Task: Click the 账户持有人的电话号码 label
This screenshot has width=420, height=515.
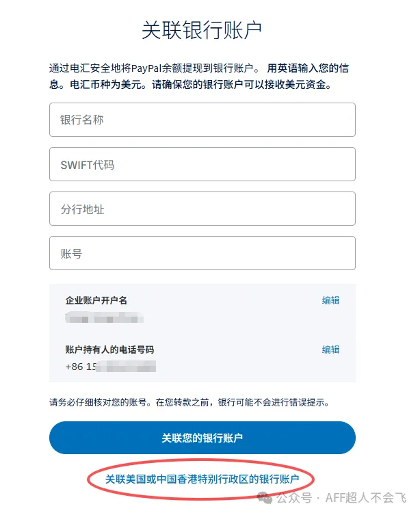Action: pyautogui.click(x=109, y=349)
